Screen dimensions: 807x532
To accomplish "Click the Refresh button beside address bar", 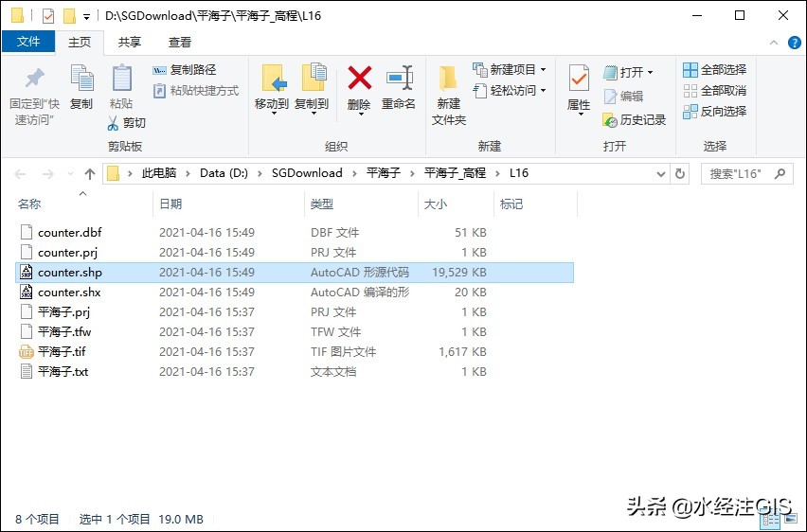I will (680, 174).
